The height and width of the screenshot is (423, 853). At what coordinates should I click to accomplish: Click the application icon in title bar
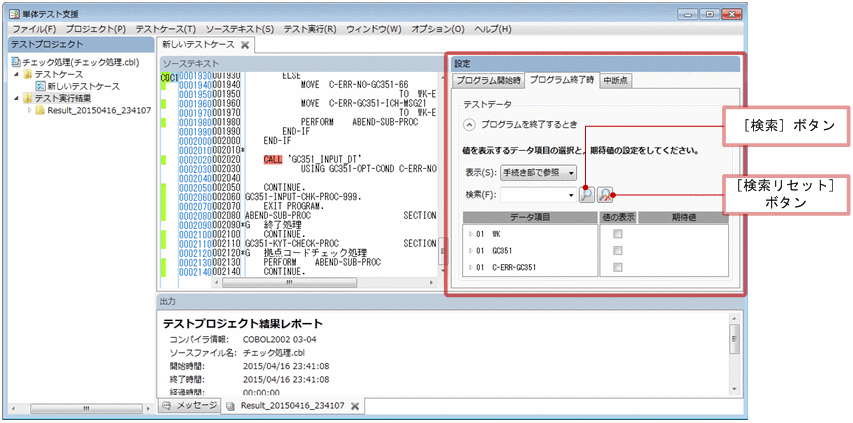[16, 14]
